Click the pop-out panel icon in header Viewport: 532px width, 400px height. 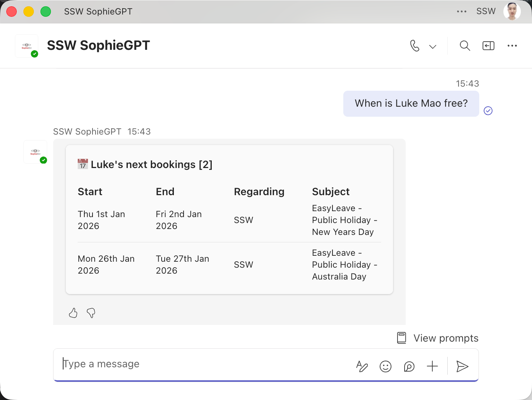point(488,46)
